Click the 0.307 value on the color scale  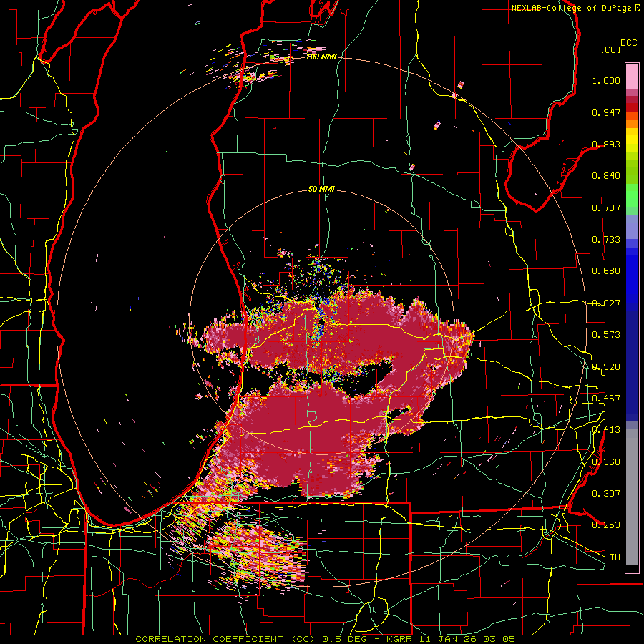click(606, 493)
